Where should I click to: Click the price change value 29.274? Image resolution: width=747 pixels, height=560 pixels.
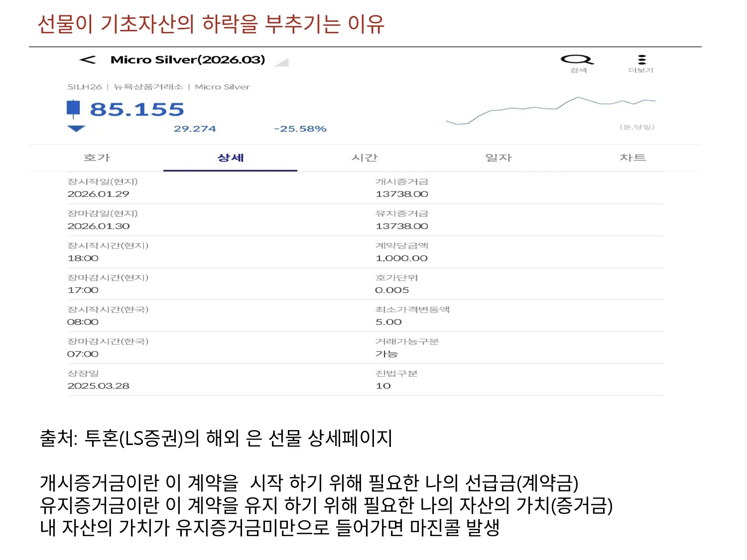pos(195,128)
